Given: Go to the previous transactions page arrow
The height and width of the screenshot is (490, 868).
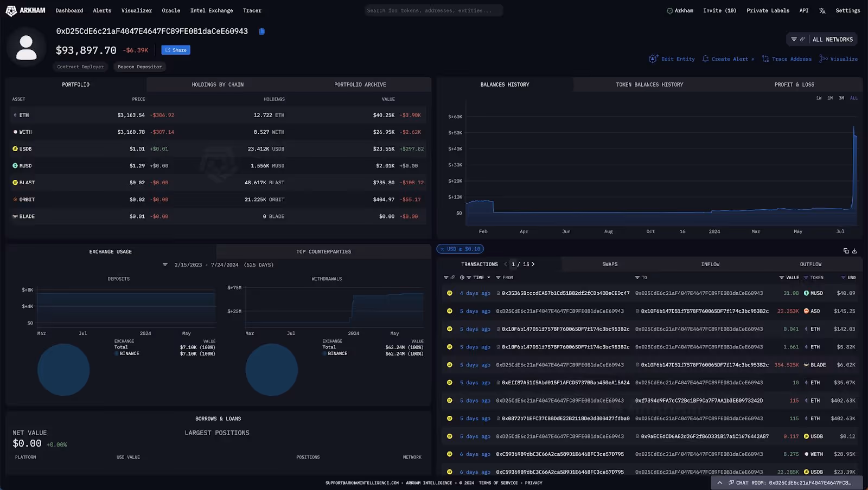Looking at the screenshot, I should tap(506, 265).
